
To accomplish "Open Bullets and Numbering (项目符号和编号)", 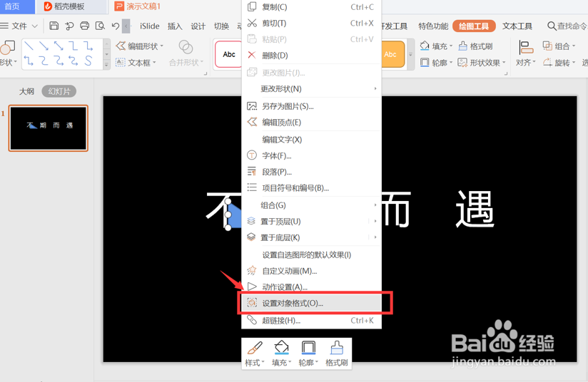I will click(311, 188).
